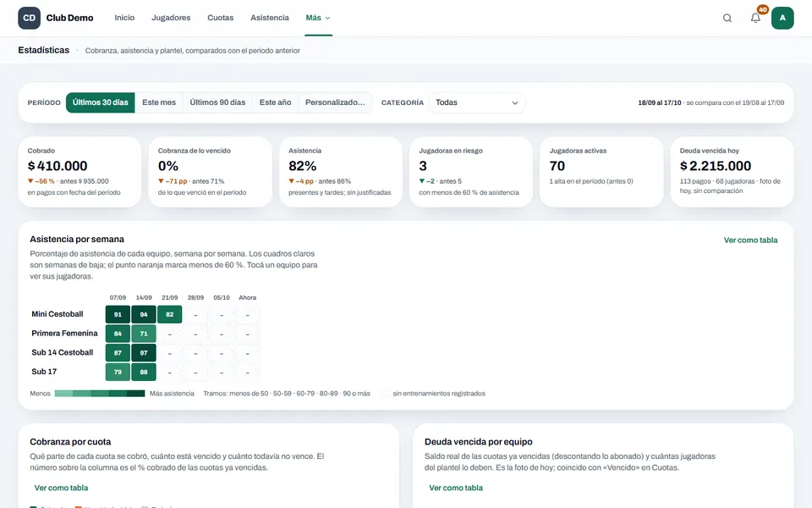Select the Primera Femenina team row
The width and height of the screenshot is (812, 508).
(65, 334)
